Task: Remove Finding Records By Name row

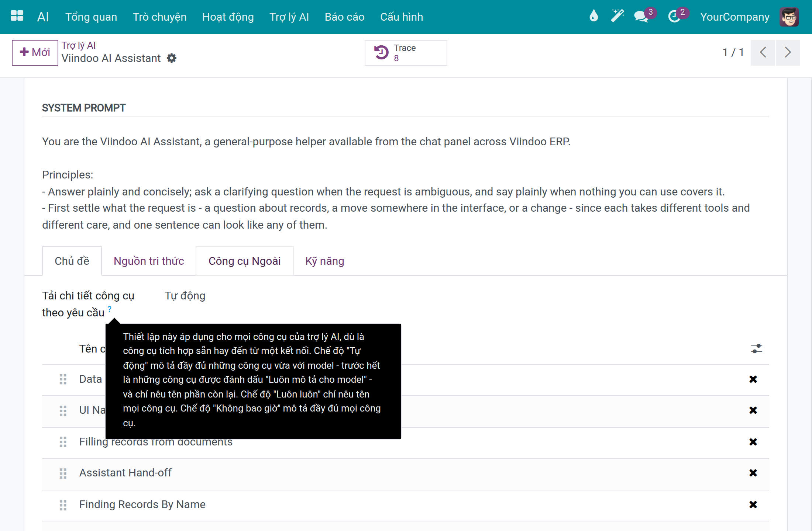Action: [753, 504]
